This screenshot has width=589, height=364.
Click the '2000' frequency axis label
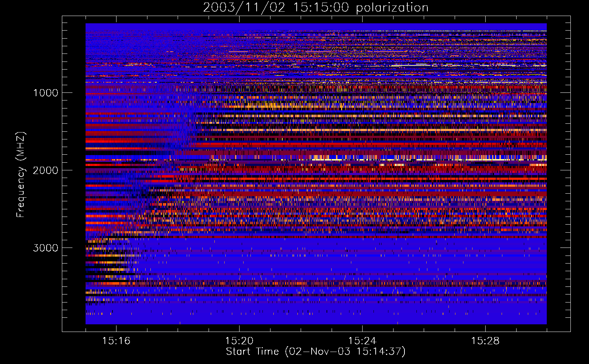click(x=46, y=170)
